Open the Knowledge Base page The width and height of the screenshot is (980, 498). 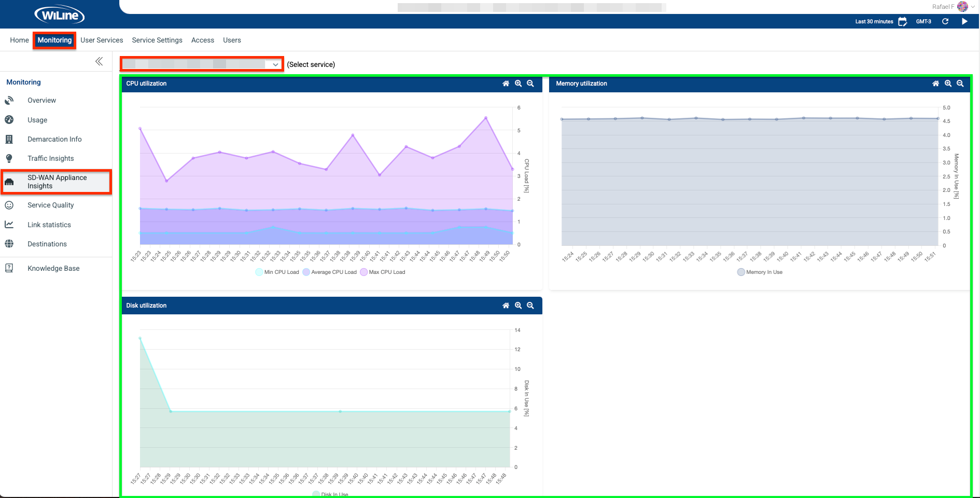coord(53,268)
